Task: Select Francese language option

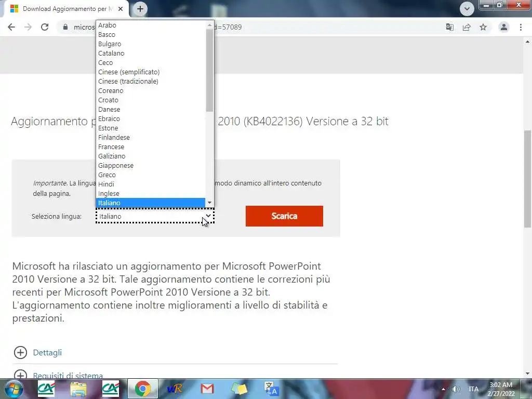Action: click(151, 147)
